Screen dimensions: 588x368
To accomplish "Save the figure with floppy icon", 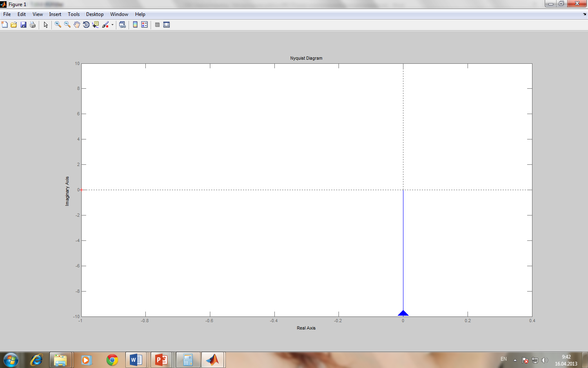I will 23,25.
